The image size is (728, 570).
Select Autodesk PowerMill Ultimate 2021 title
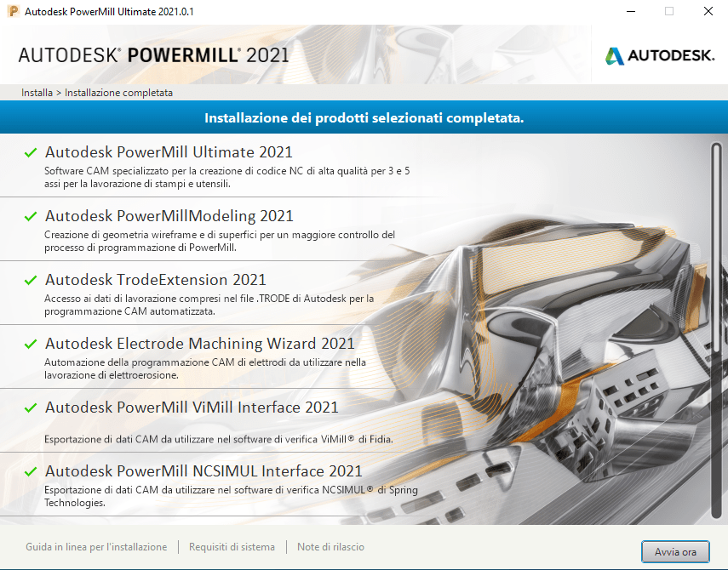[x=169, y=152]
